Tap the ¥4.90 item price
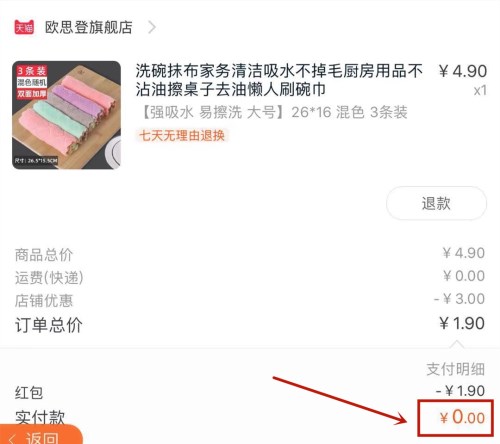This screenshot has height=444, width=500. click(x=463, y=71)
